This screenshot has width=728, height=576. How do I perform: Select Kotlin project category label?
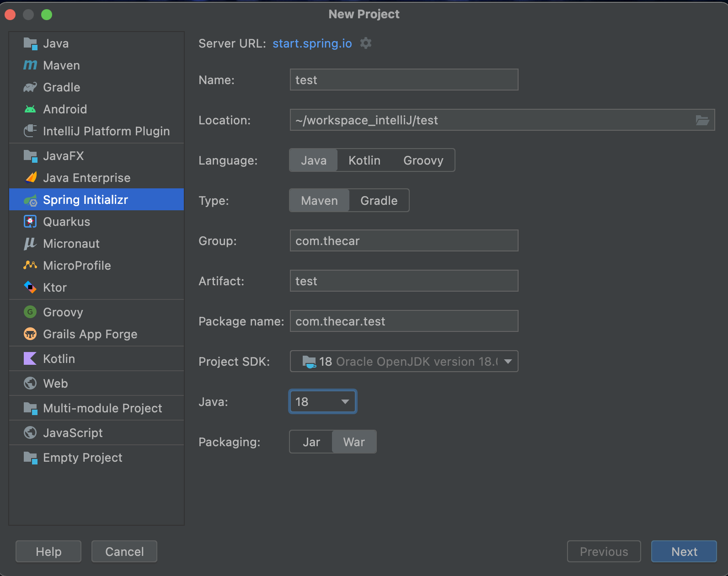[x=59, y=359]
